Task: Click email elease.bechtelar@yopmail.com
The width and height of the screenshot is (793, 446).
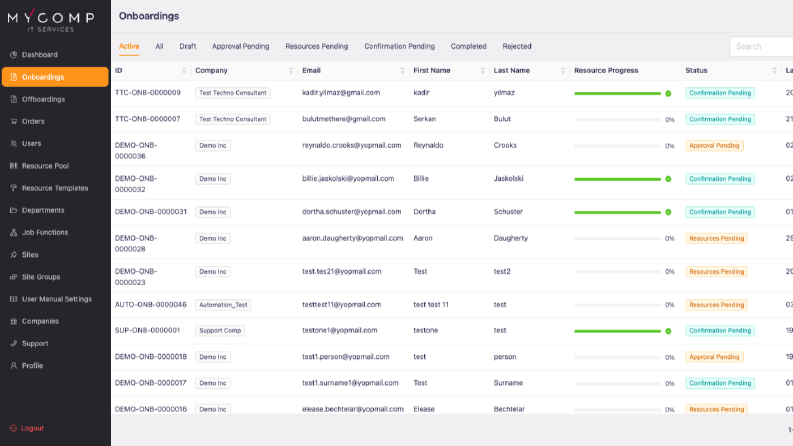Action: (x=353, y=409)
